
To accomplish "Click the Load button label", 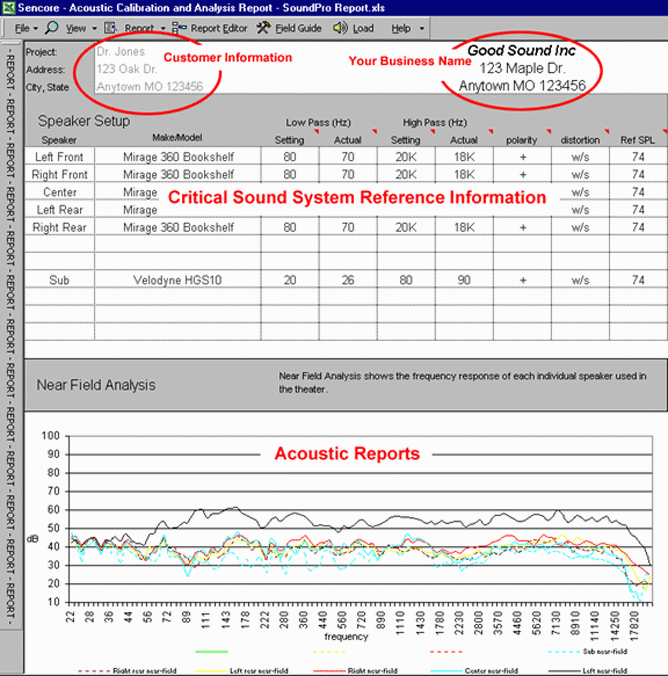I will click(363, 28).
